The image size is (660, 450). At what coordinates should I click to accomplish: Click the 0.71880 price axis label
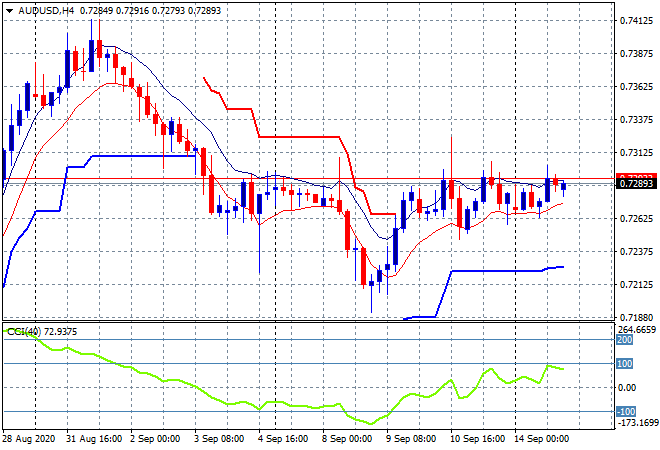[636, 317]
